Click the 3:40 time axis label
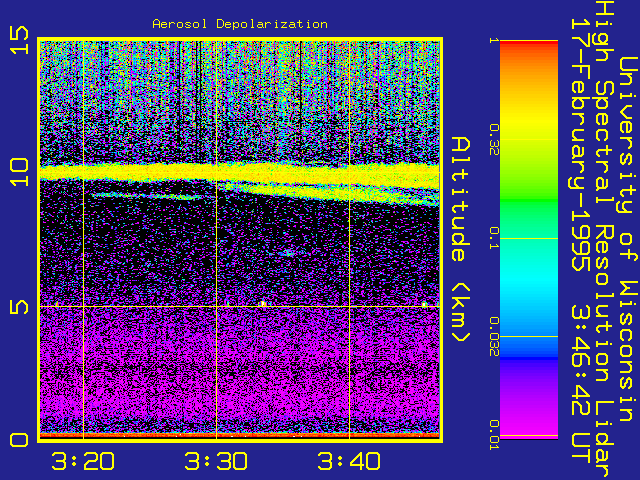640x480 pixels. tap(349, 461)
